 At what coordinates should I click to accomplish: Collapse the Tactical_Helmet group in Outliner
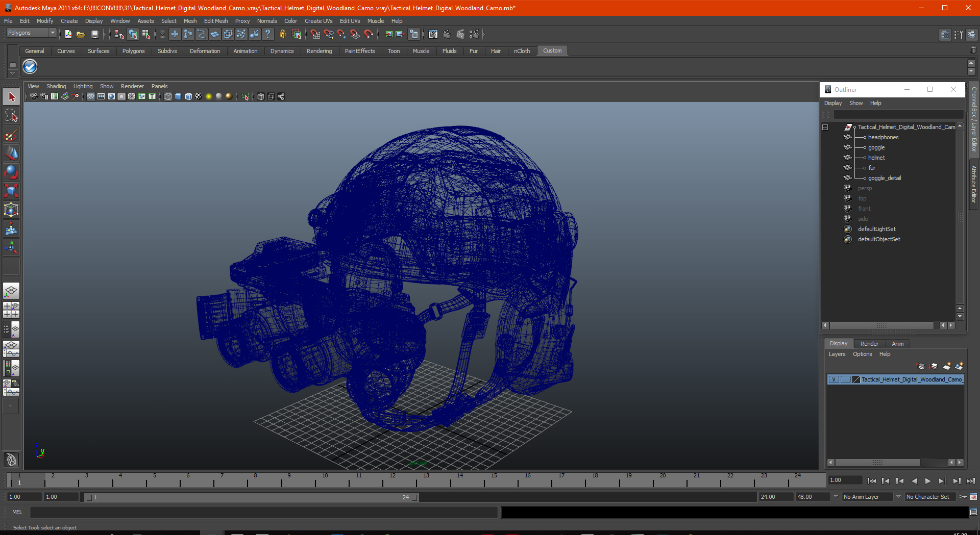(x=825, y=127)
